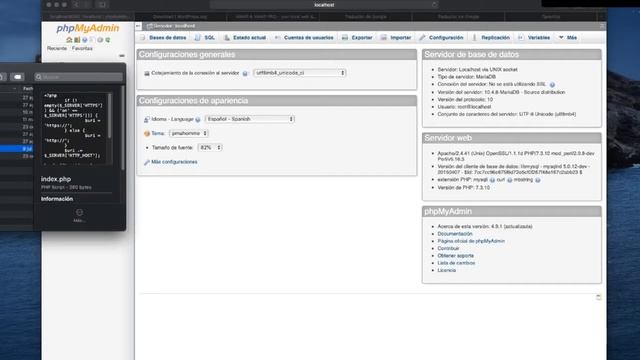Open help icon next to server connection collation
Image resolution: width=640 pixels, height=360 pixels.
[x=245, y=73]
